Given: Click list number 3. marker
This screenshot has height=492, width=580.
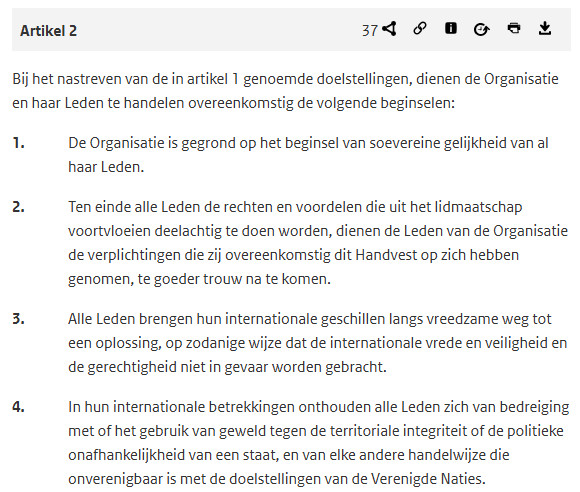Looking at the screenshot, I should coord(18,319).
